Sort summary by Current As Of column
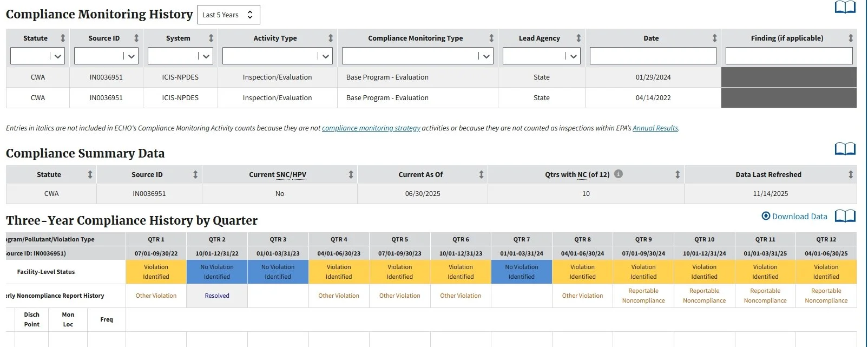 tap(481, 174)
